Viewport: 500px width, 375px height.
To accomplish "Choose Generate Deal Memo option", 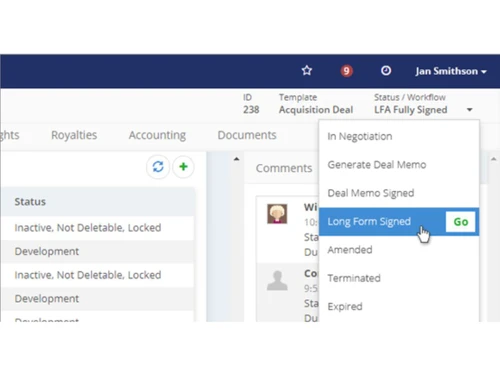I will coord(399,165).
